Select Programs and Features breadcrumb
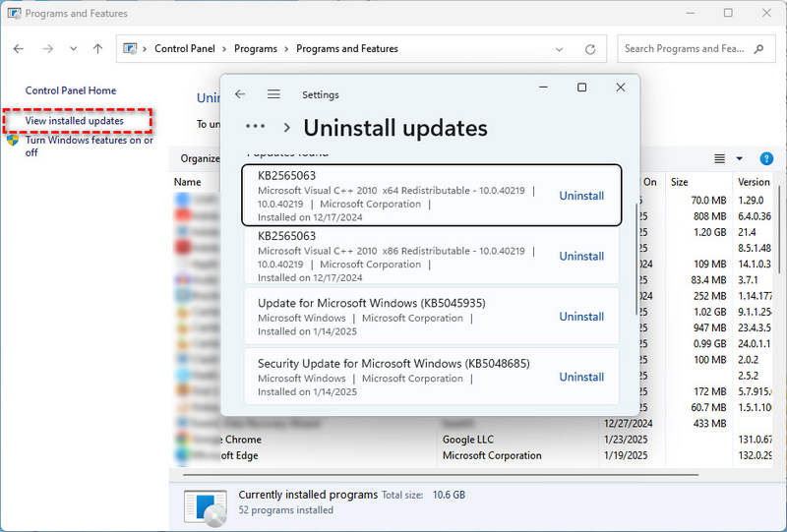 [x=347, y=49]
